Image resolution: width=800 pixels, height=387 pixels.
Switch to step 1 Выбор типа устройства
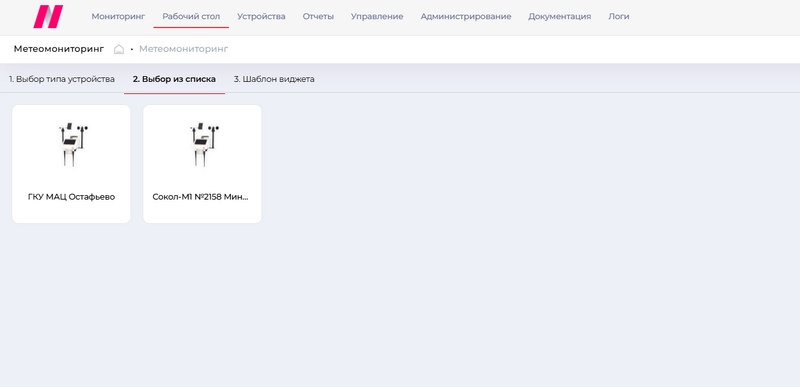[x=62, y=79]
